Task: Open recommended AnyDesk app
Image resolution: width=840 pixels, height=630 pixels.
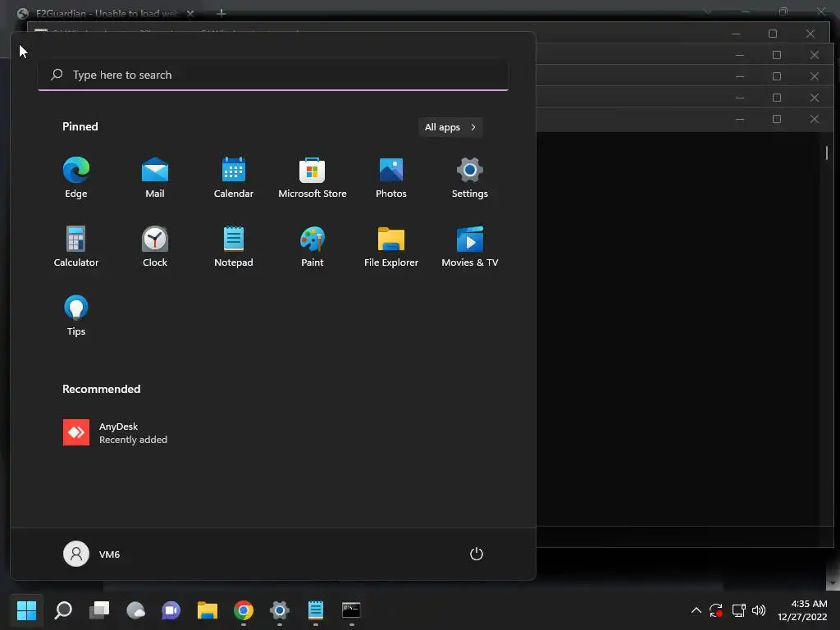Action: pos(115,433)
